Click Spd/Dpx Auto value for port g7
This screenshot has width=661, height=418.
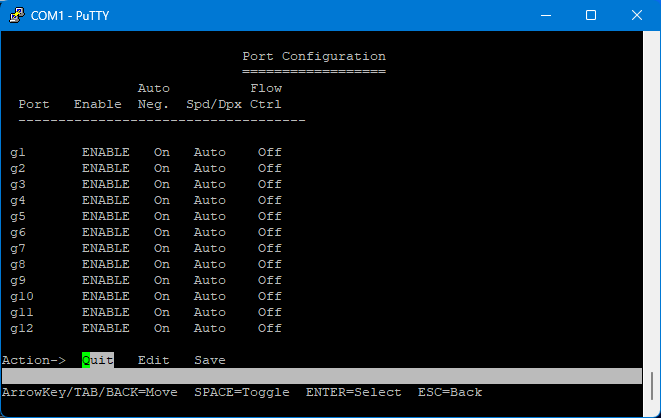click(x=209, y=248)
